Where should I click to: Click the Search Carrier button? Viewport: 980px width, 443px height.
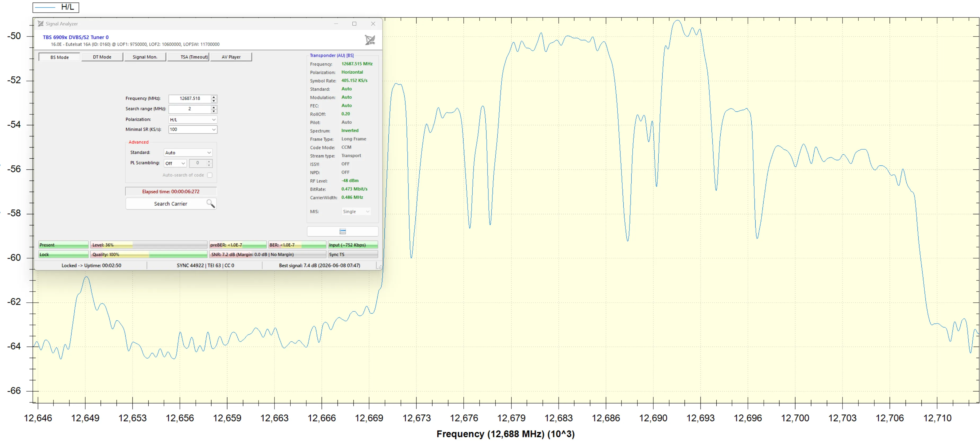tap(171, 204)
